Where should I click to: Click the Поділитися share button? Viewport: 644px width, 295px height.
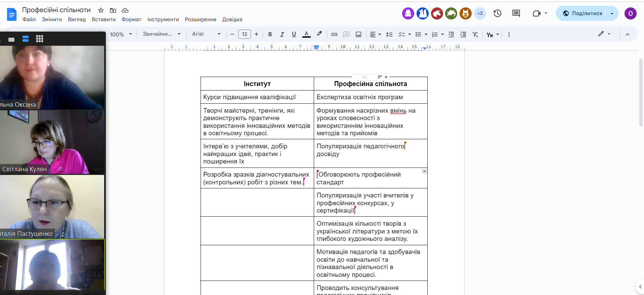(583, 13)
